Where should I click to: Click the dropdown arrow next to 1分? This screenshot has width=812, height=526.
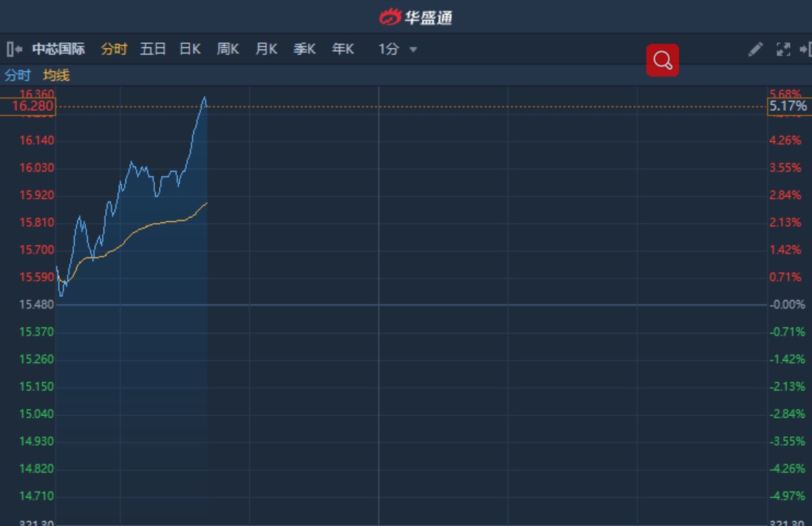pyautogui.click(x=413, y=50)
